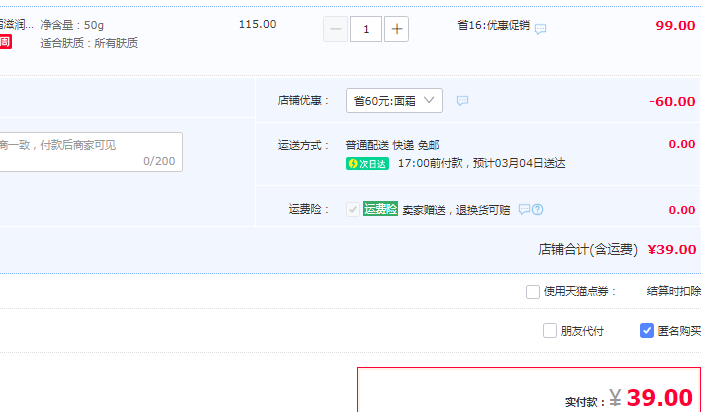Click the red tag under product name
The width and height of the screenshot is (705, 412).
(5, 42)
